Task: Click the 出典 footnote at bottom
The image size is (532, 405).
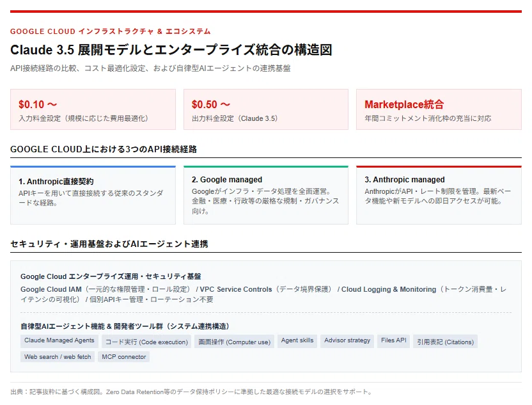Action: point(191,392)
